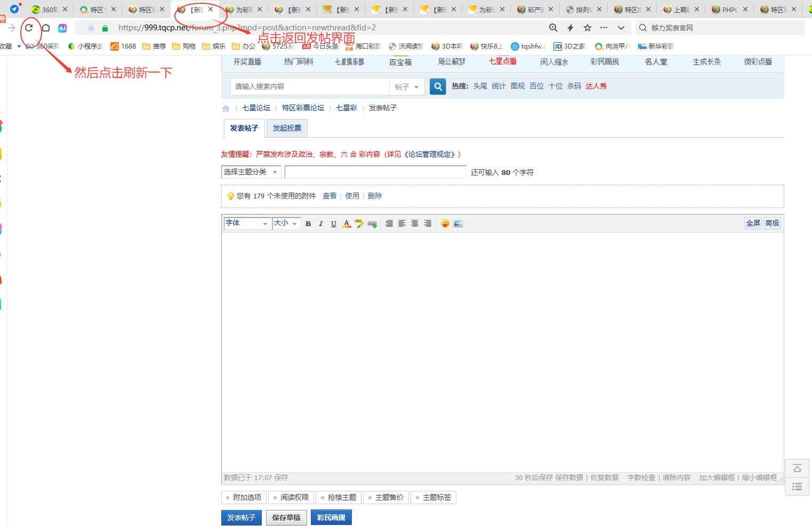812x526 pixels.
Task: Expand the 阅读权限 section
Action: point(291,497)
